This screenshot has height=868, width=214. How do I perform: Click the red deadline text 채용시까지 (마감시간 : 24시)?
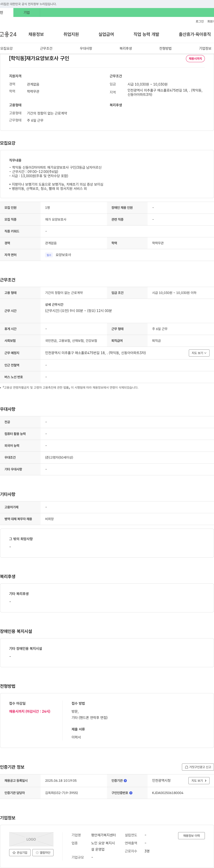point(30,711)
